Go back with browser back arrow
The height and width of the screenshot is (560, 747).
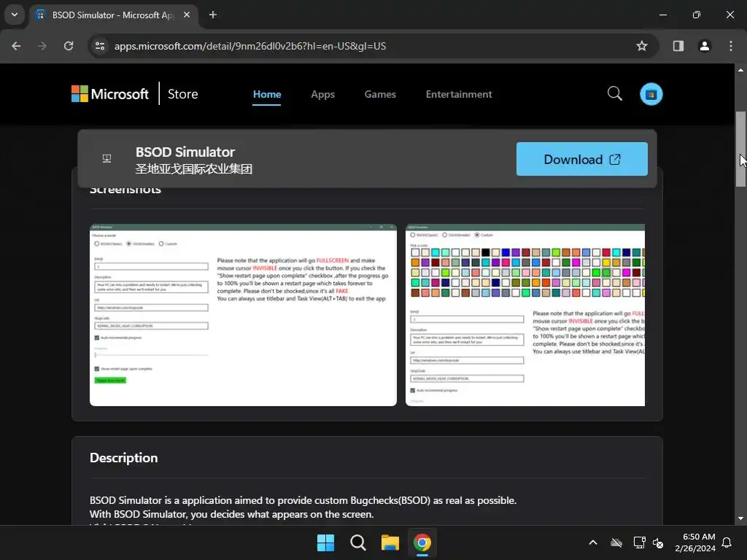pyautogui.click(x=16, y=46)
